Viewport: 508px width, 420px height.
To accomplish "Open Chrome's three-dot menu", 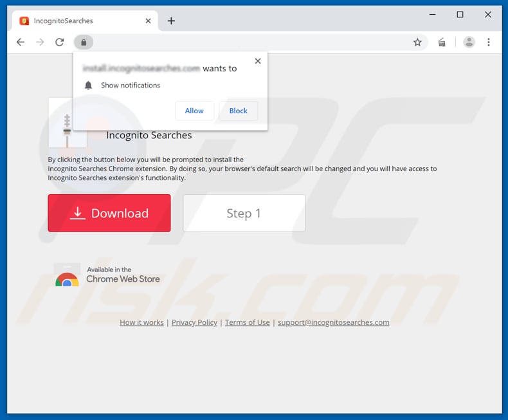I will click(x=489, y=42).
